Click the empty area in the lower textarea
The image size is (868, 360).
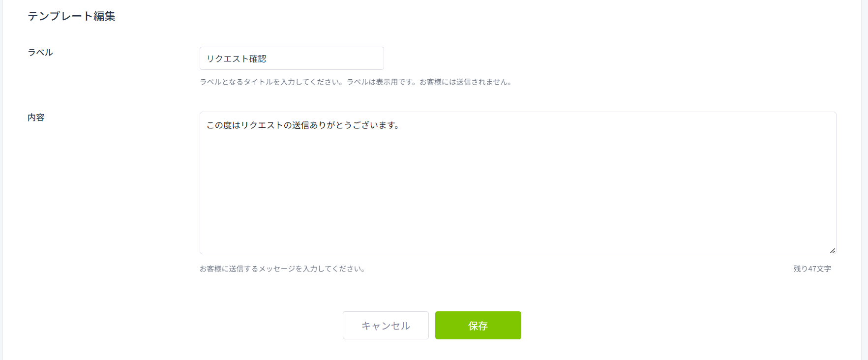pos(518,207)
